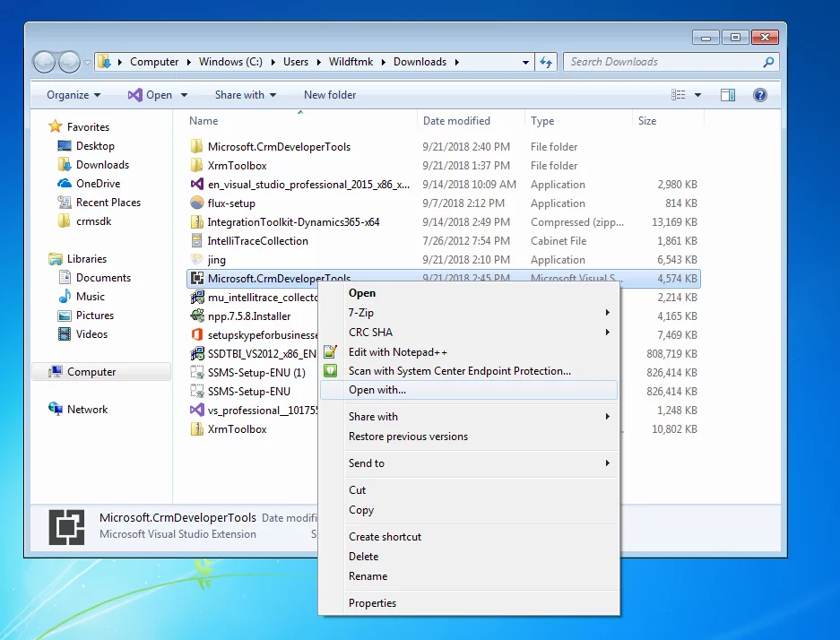The height and width of the screenshot is (640, 840).
Task: Click the en_visual_studio_professional_2015 file icon
Action: (x=197, y=185)
